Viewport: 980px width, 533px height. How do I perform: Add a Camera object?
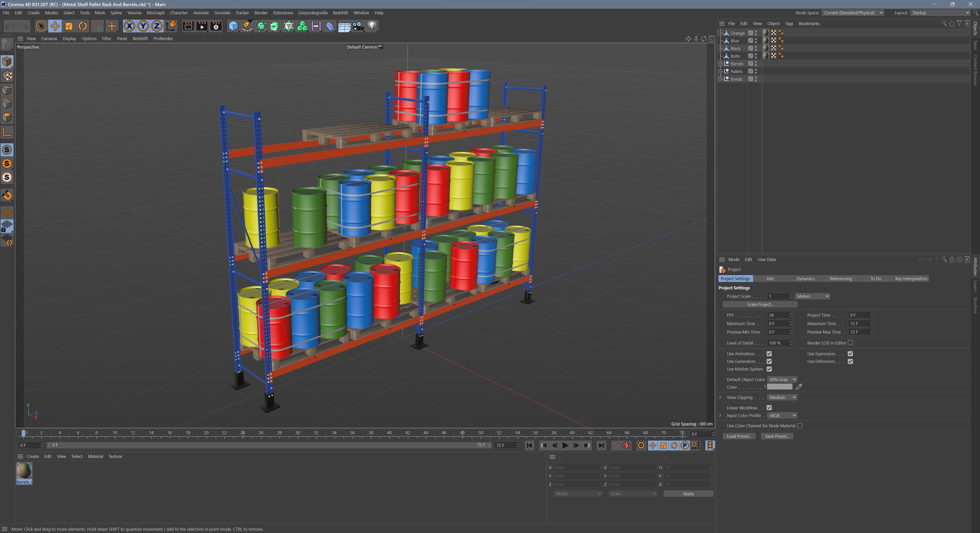coord(358,26)
